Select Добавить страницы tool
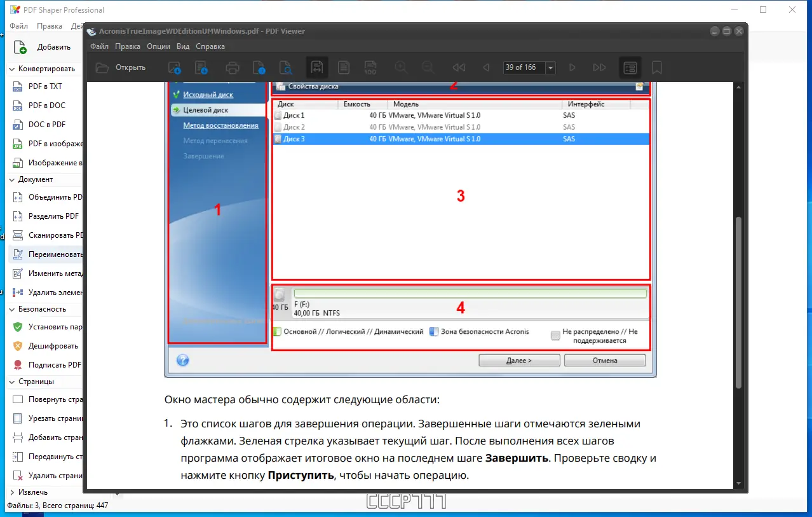Image resolution: width=812 pixels, height=517 pixels. (46, 438)
